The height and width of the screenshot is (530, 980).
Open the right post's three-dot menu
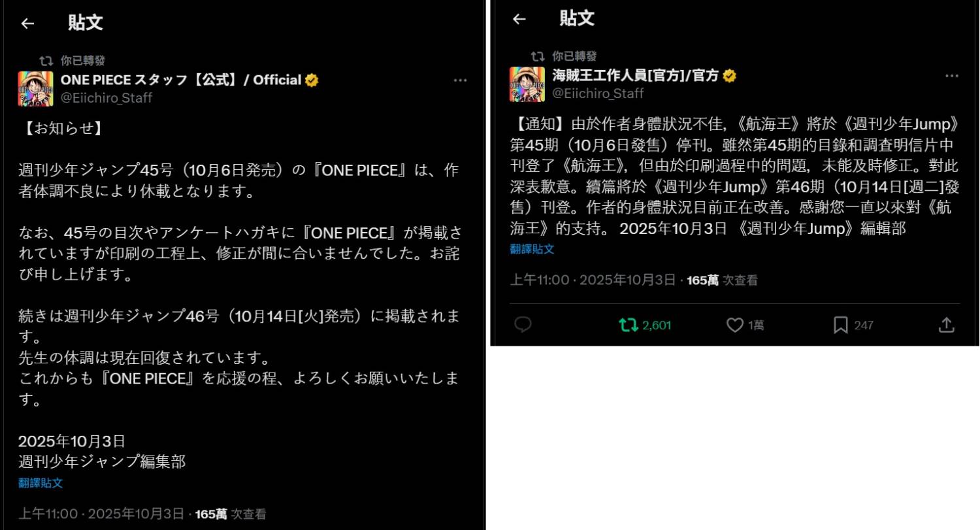[x=952, y=76]
